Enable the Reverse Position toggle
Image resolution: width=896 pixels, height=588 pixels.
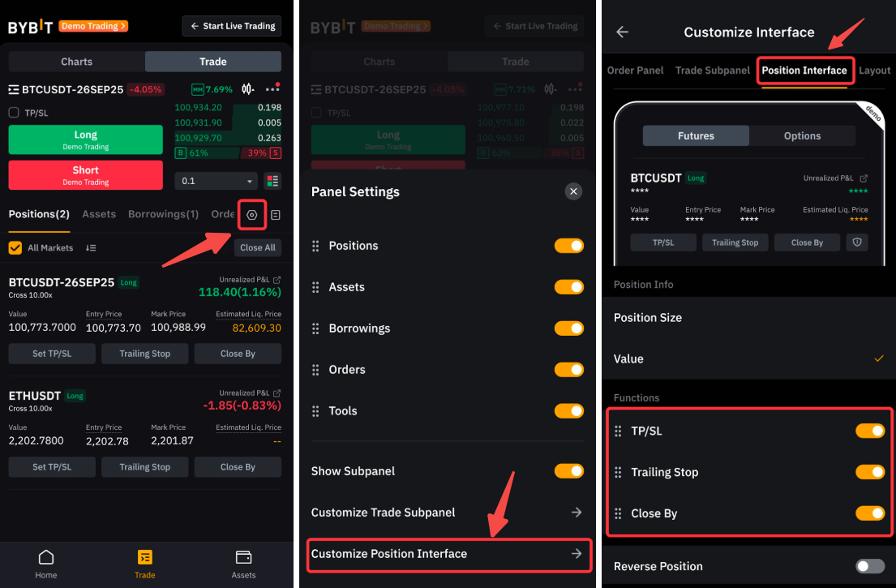(869, 566)
